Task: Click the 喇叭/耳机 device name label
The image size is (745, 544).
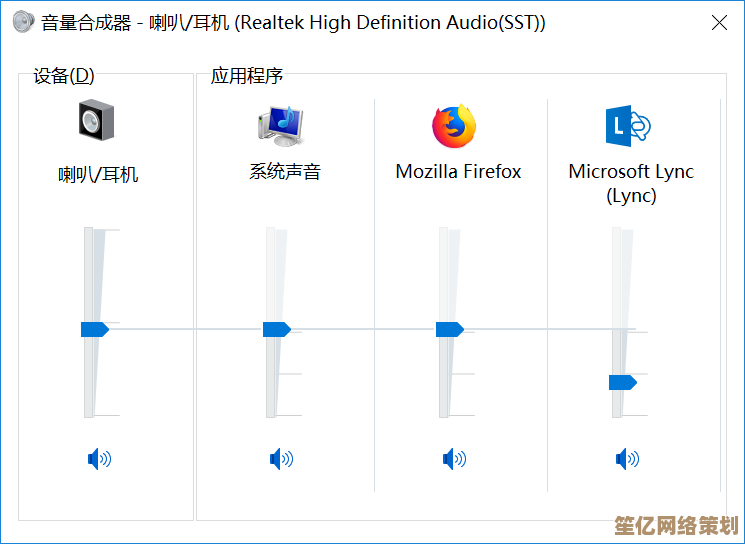Action: [98, 175]
